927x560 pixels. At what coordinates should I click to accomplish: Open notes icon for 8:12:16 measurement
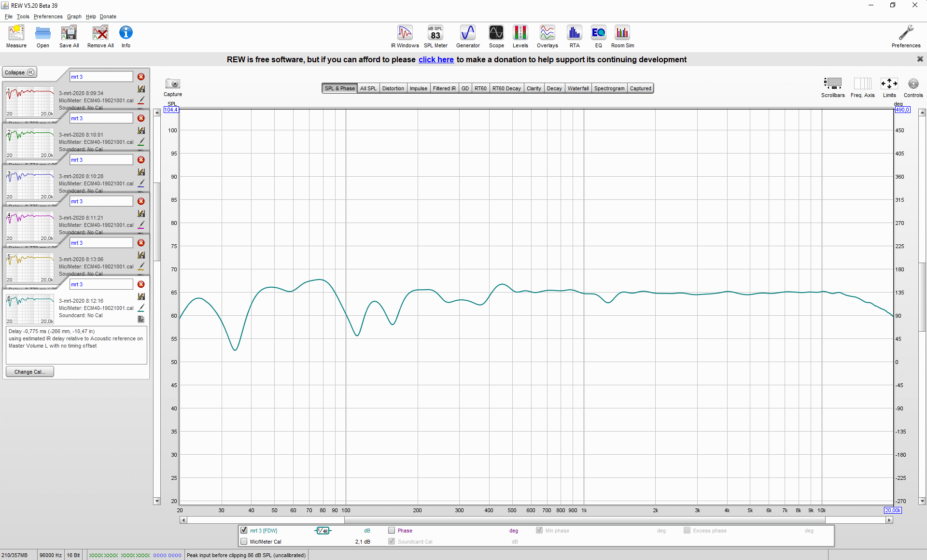tap(141, 319)
